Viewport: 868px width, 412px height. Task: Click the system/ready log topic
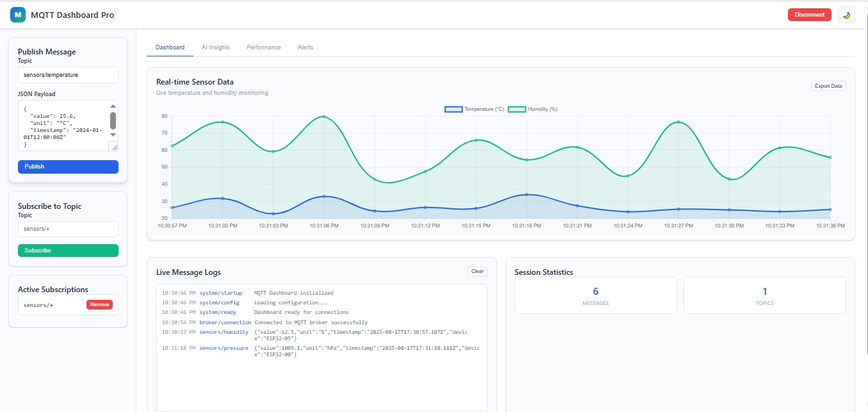pyautogui.click(x=218, y=313)
